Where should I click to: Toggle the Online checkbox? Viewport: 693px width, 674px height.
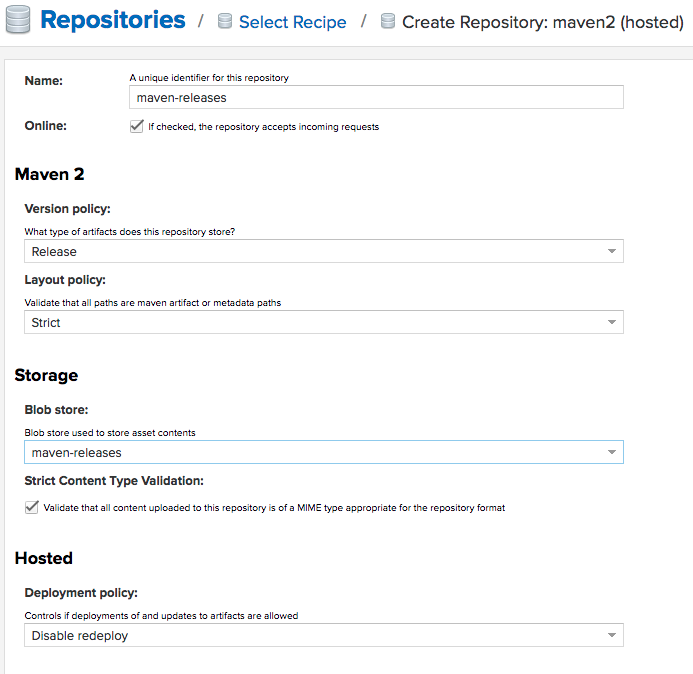coord(137,126)
